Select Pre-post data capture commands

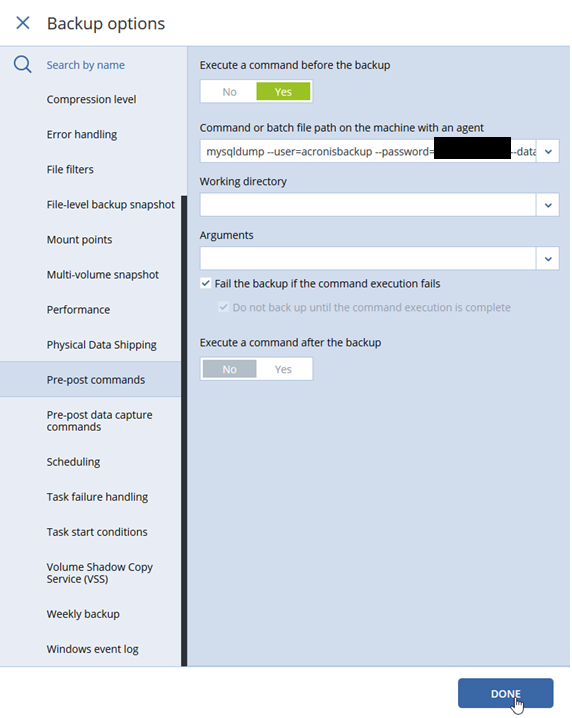point(99,421)
